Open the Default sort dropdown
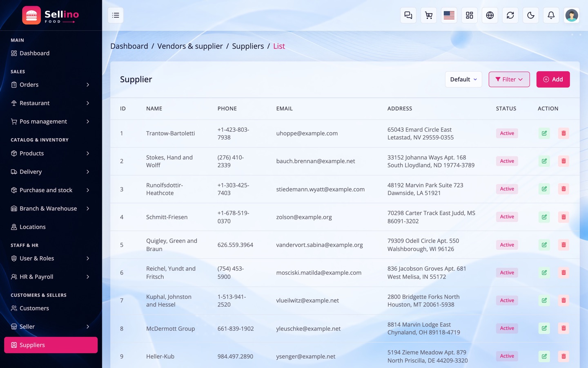This screenshot has height=368, width=588. coord(463,79)
